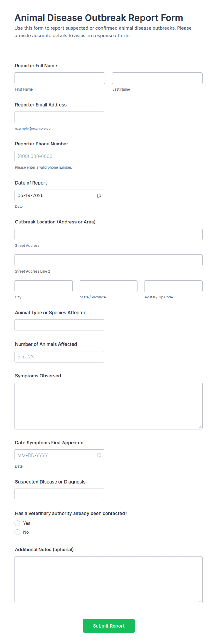Viewport: 215px width, 644px height.
Task: Click the Street Address field
Action: [x=108, y=234]
